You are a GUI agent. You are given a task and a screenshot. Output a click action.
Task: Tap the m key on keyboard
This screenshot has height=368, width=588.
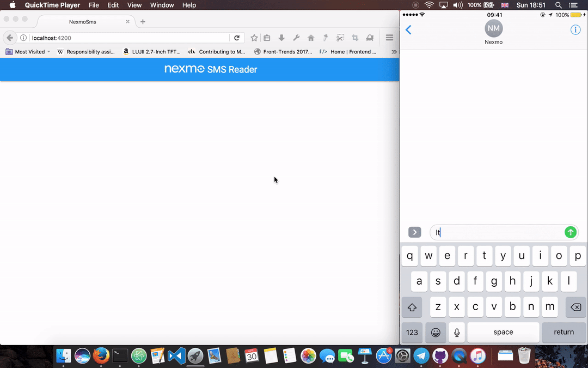point(550,307)
